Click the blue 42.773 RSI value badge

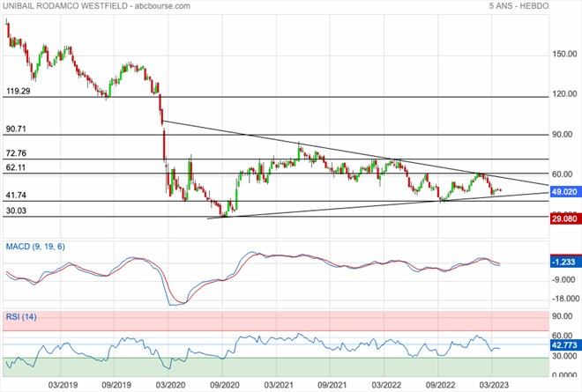pos(564,345)
